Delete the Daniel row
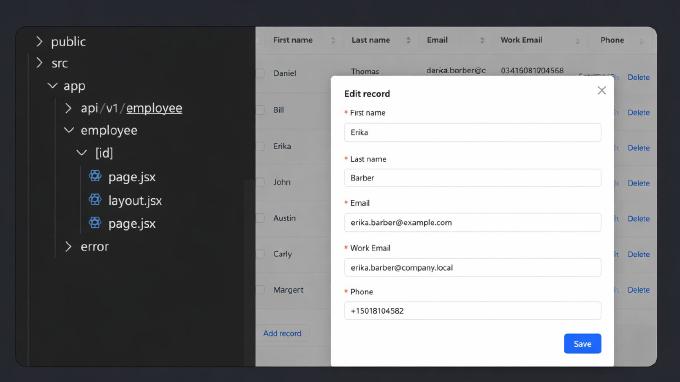 [638, 77]
